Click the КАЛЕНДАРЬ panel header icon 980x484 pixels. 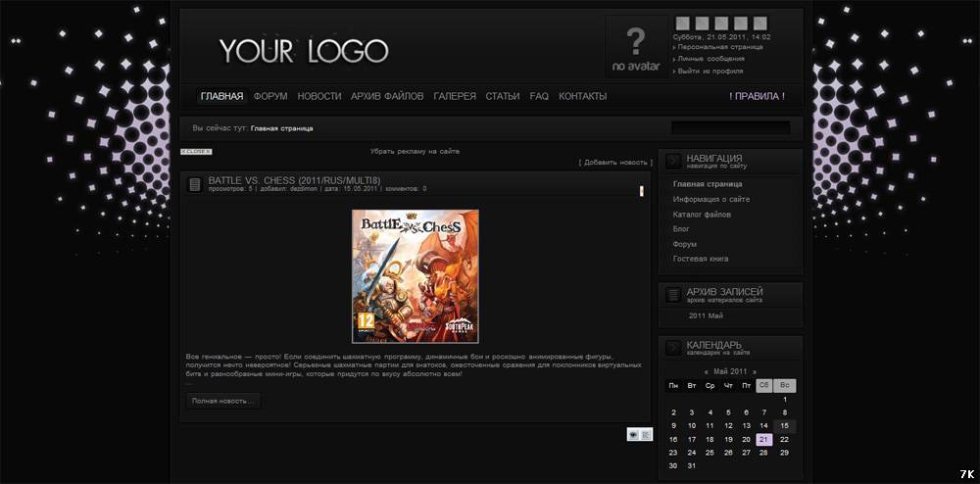(673, 348)
